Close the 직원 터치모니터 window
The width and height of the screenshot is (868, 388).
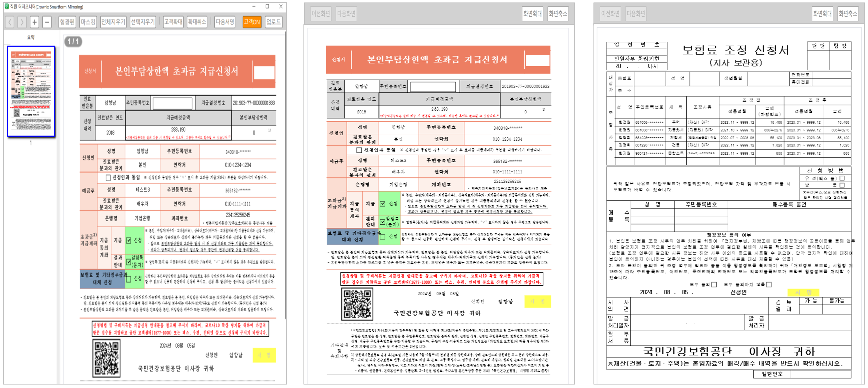[x=281, y=7]
